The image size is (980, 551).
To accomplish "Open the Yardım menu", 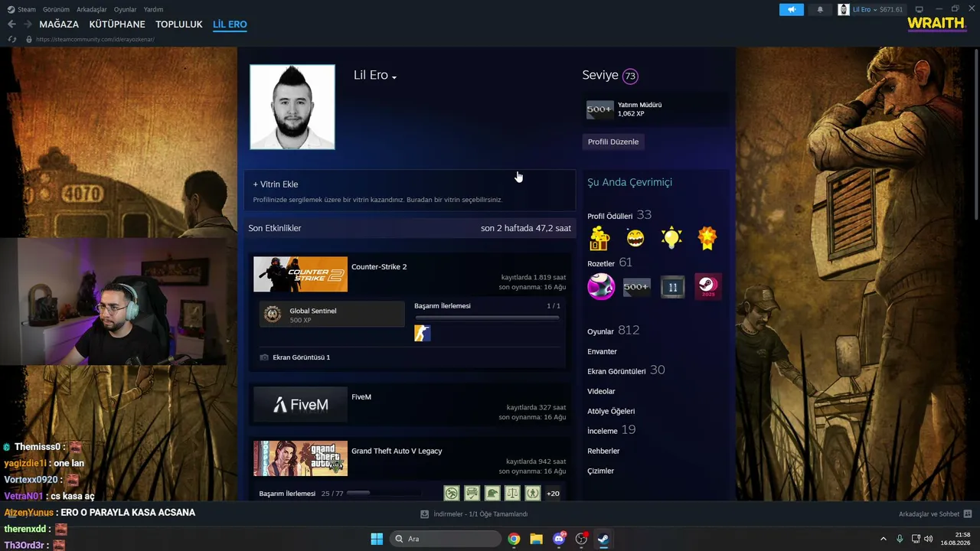I will coord(154,9).
